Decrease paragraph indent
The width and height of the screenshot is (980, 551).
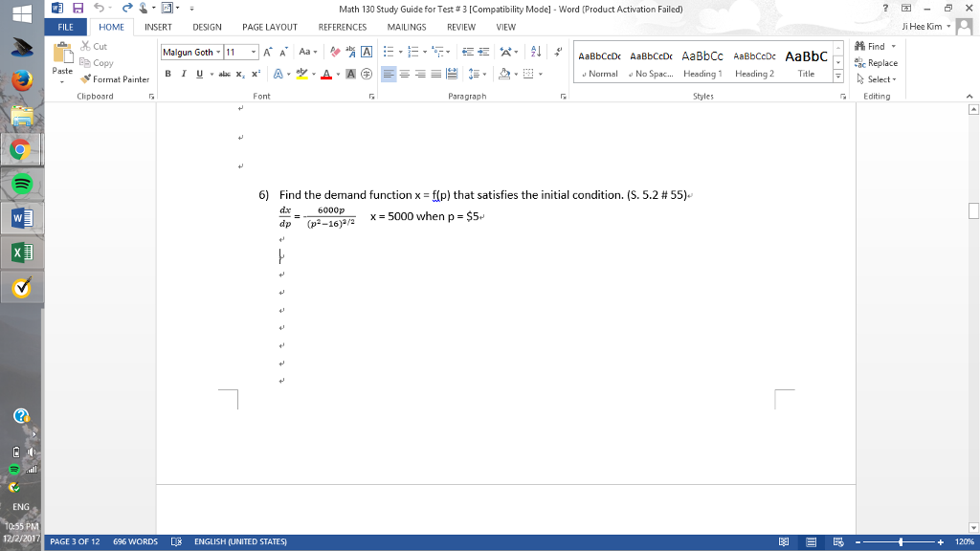467,52
